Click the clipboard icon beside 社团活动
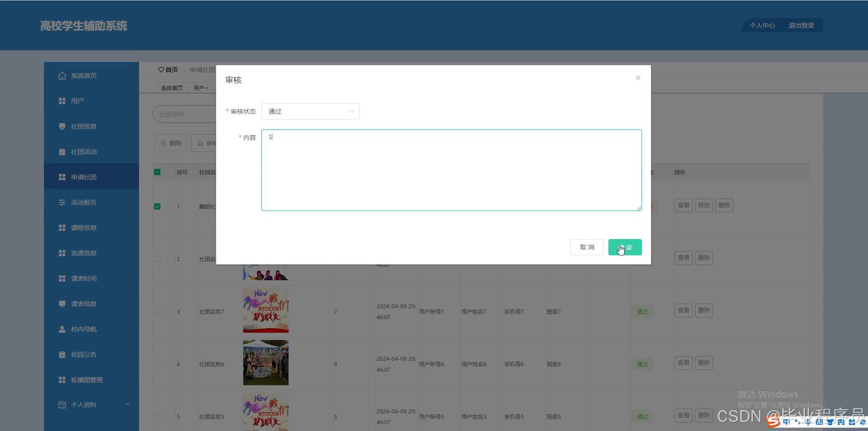 pos(62,152)
